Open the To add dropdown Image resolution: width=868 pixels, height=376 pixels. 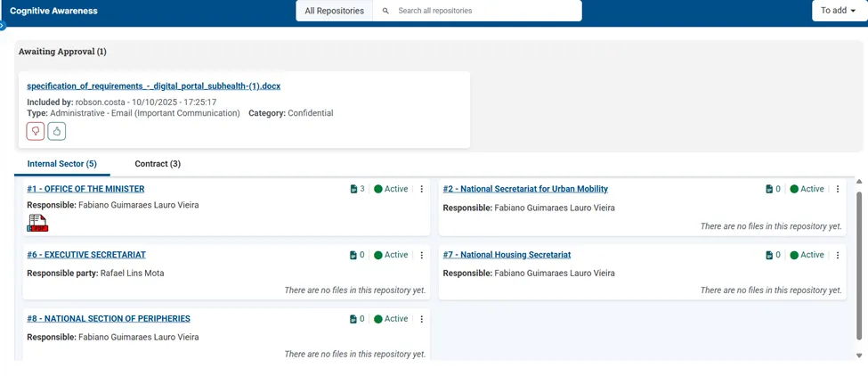(839, 11)
